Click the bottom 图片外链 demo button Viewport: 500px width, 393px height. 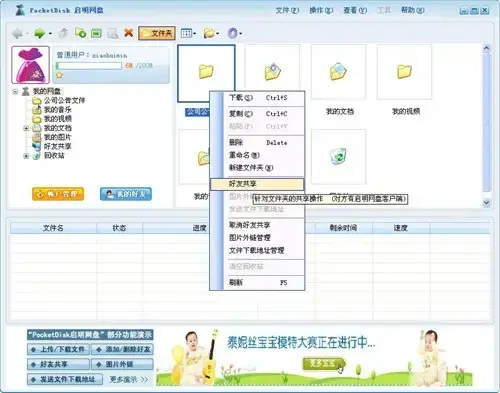point(122,364)
